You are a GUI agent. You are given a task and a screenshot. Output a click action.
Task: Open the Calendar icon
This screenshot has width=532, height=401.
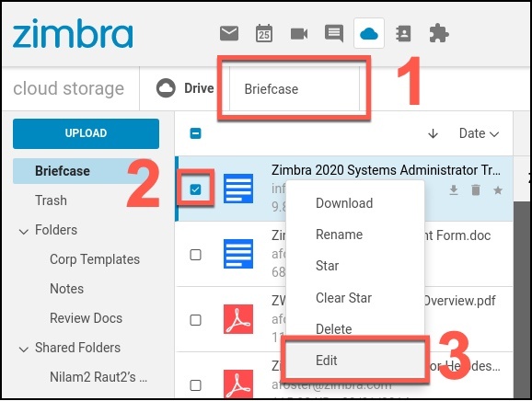[x=264, y=33]
